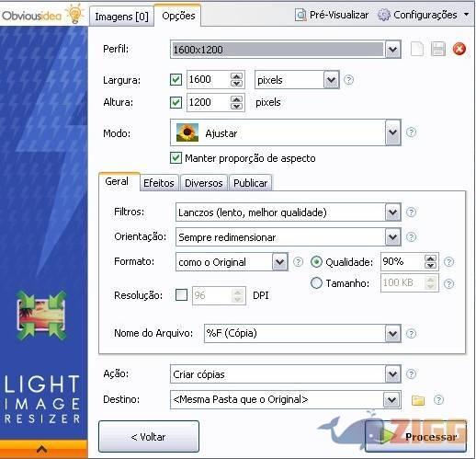Click help icon beside Nome do Arquivo
Viewport: 476px width, 459px height.
pos(411,334)
